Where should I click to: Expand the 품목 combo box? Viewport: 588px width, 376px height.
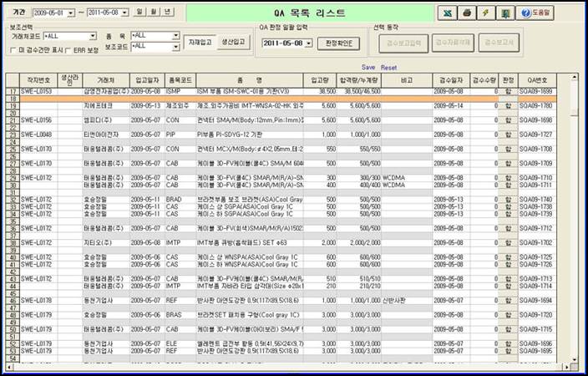(176, 36)
